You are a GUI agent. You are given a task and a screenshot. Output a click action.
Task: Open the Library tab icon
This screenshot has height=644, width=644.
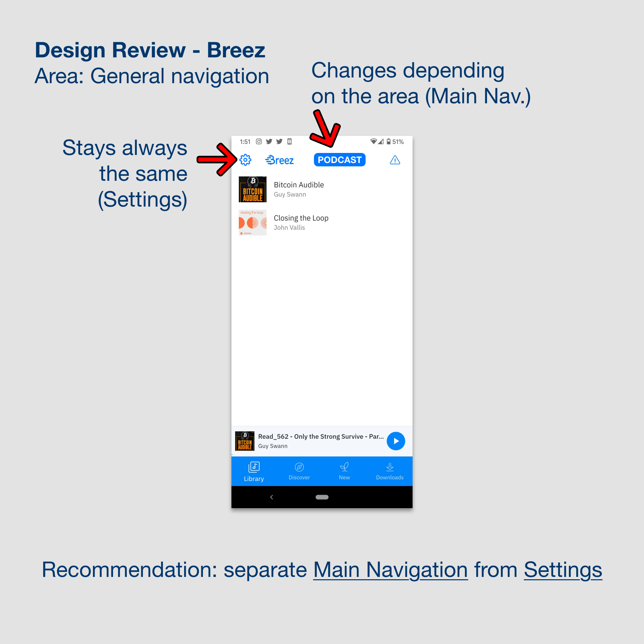pos(254,466)
